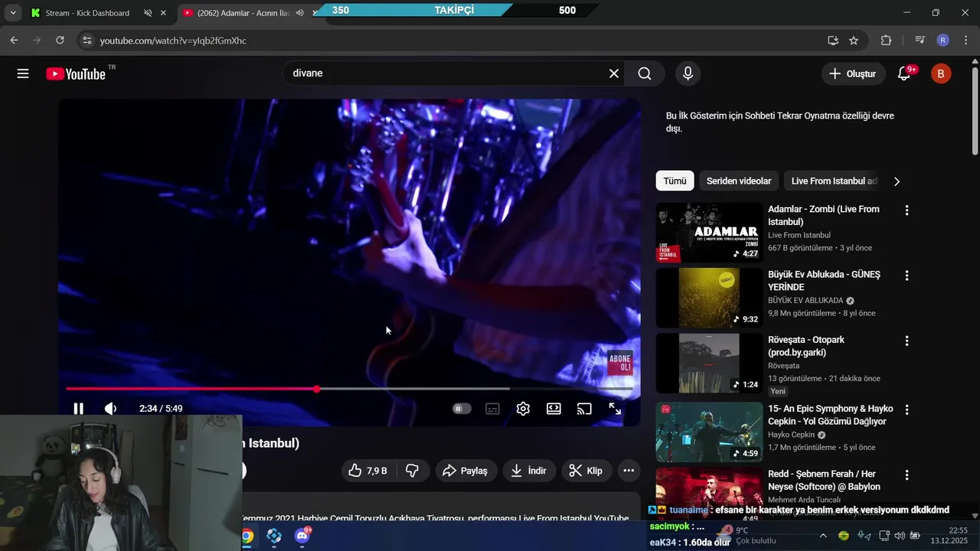The width and height of the screenshot is (980, 551).
Task: Bookmark this page with the star
Action: pos(854,41)
